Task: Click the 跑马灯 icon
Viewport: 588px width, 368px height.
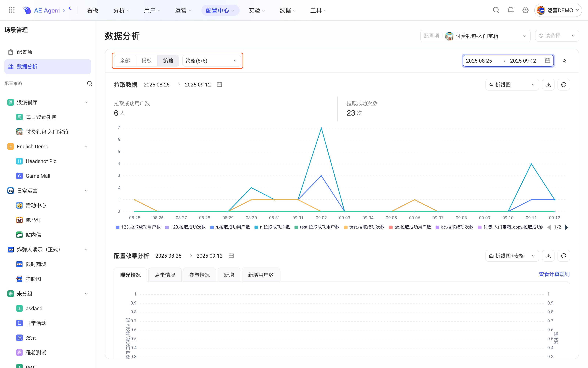Action: [19, 220]
